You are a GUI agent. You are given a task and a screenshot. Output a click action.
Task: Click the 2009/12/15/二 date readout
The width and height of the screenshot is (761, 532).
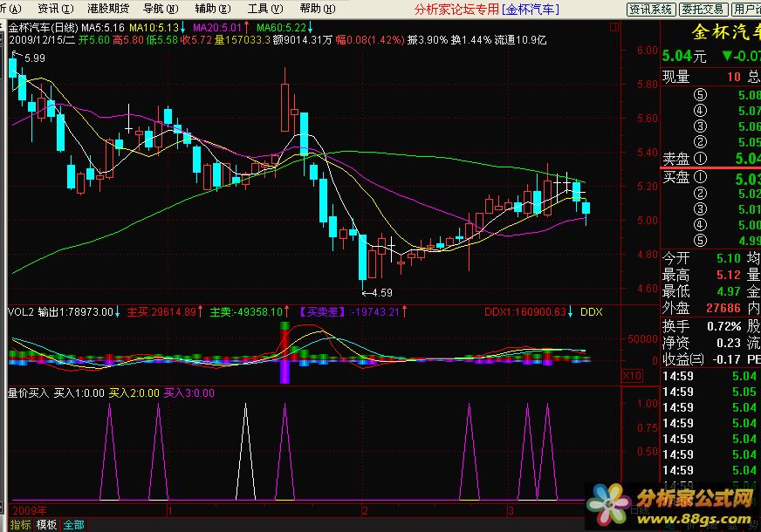pos(42,40)
